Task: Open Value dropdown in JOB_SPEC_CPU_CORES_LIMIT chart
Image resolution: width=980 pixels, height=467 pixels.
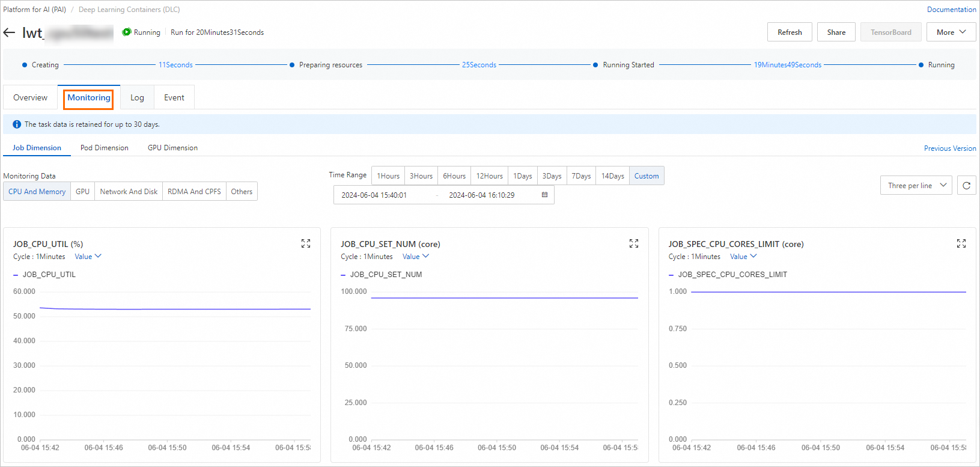Action: 743,257
